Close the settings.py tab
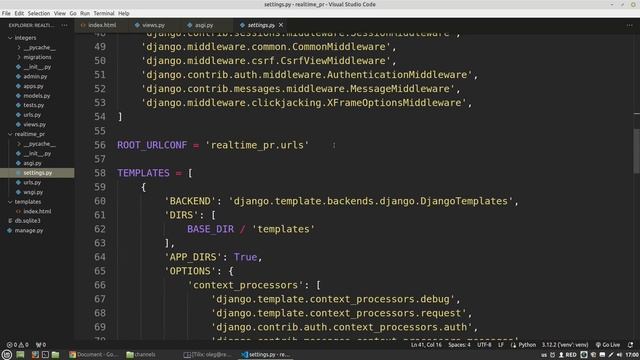This screenshot has width=640, height=360. click(x=281, y=25)
